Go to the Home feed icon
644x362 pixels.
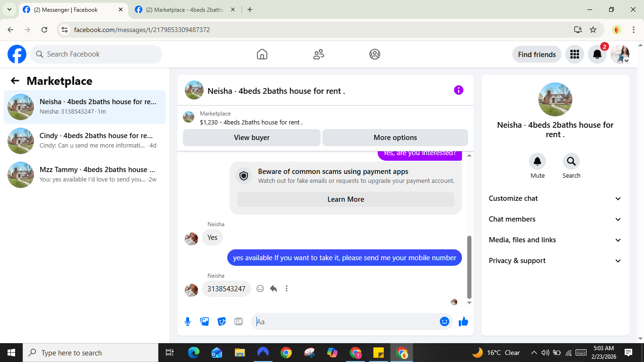pos(262,54)
